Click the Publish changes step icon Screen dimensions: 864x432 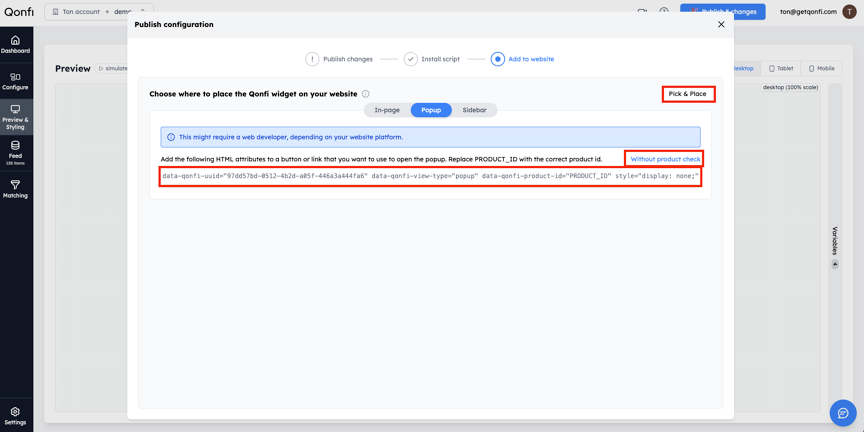(312, 59)
